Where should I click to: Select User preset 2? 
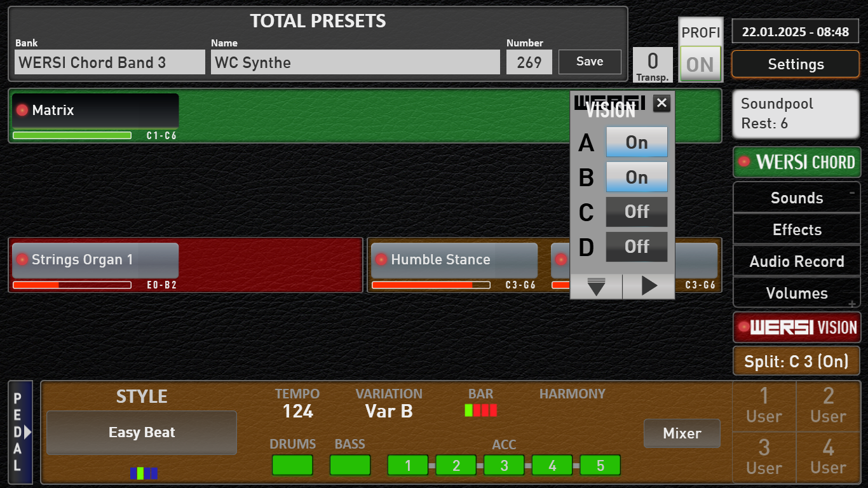click(829, 406)
